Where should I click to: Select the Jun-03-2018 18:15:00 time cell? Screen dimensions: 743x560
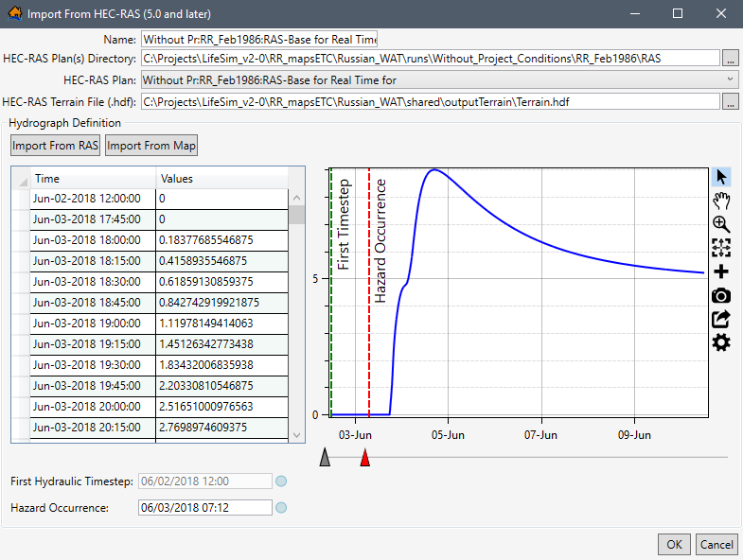(93, 261)
